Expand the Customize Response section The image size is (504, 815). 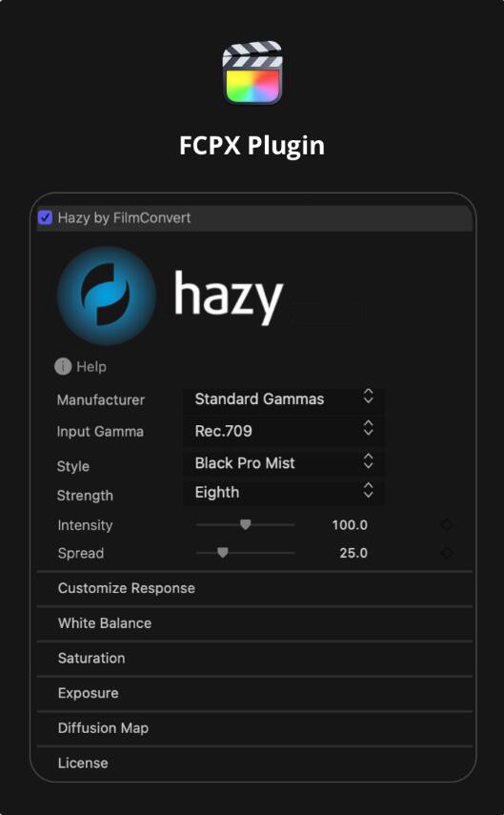click(x=254, y=588)
